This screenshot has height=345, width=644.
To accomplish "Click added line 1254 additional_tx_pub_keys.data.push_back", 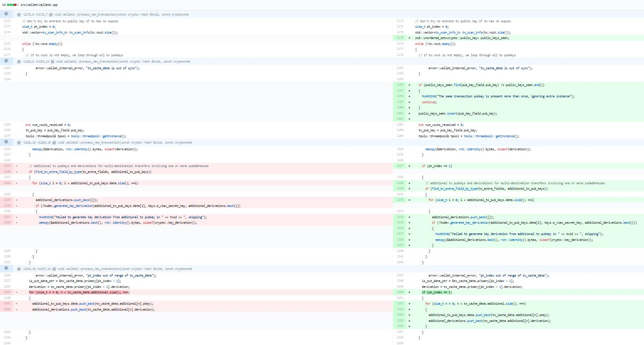I will [489, 315].
